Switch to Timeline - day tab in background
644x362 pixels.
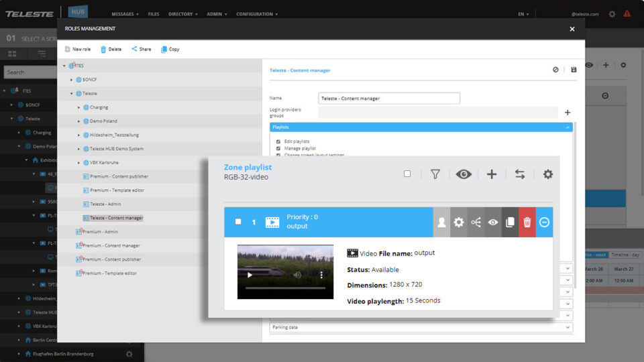click(x=625, y=255)
